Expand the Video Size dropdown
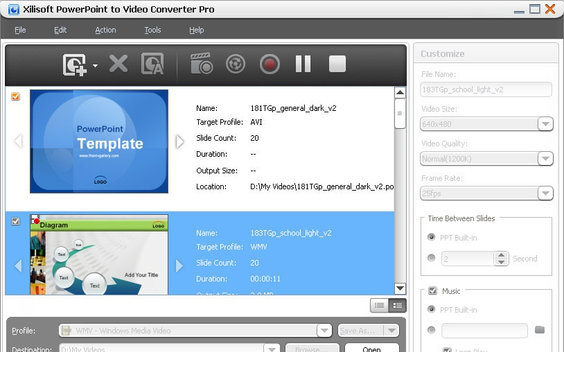 [545, 124]
